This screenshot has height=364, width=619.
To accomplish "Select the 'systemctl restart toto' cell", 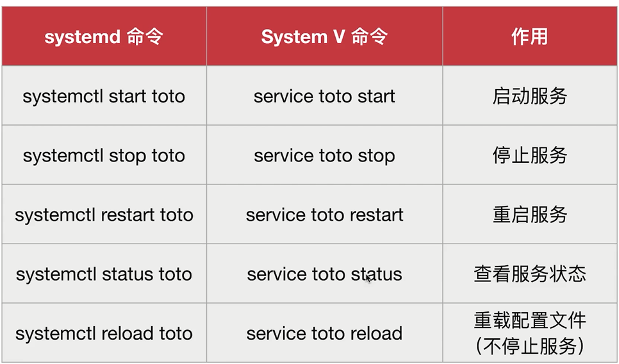I will (104, 215).
